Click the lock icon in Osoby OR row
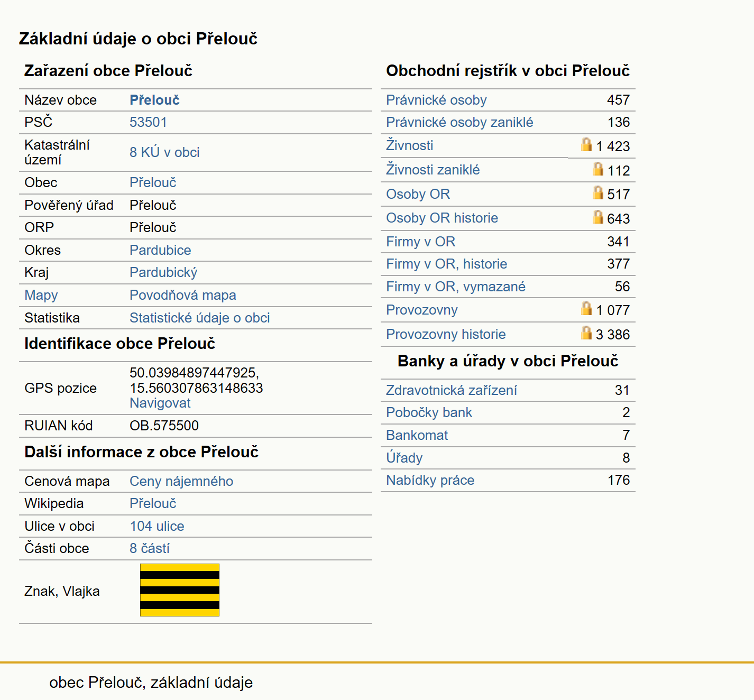This screenshot has height=700, width=754. pyautogui.click(x=598, y=192)
